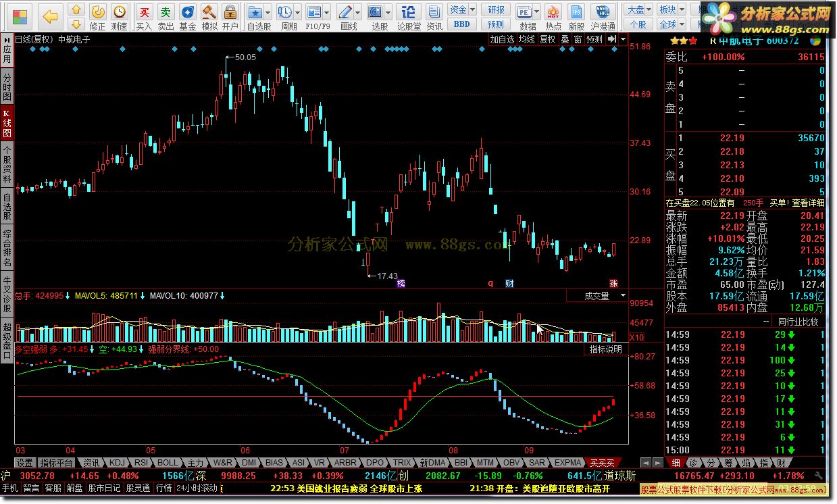Image resolution: width=837 pixels, height=504 pixels.
Task: Expand the 画线 drawing tools dropdown
Action: (x=357, y=11)
